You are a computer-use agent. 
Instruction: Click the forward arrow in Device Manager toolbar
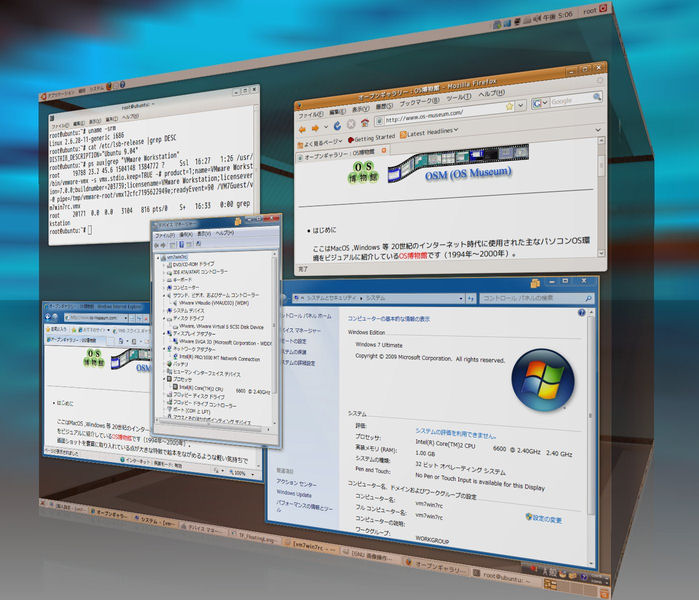163,245
